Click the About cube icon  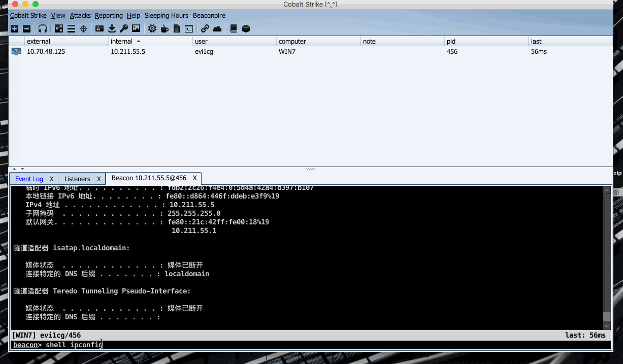click(246, 29)
